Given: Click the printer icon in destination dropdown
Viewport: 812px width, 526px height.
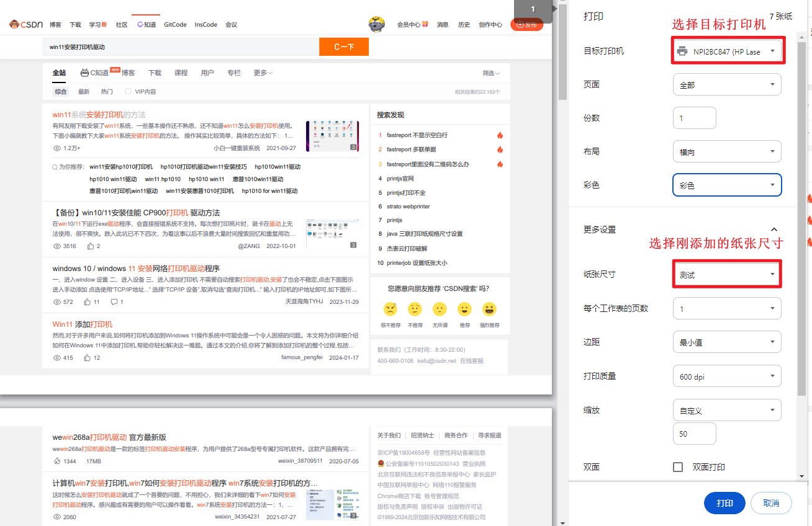Looking at the screenshot, I should coord(683,51).
